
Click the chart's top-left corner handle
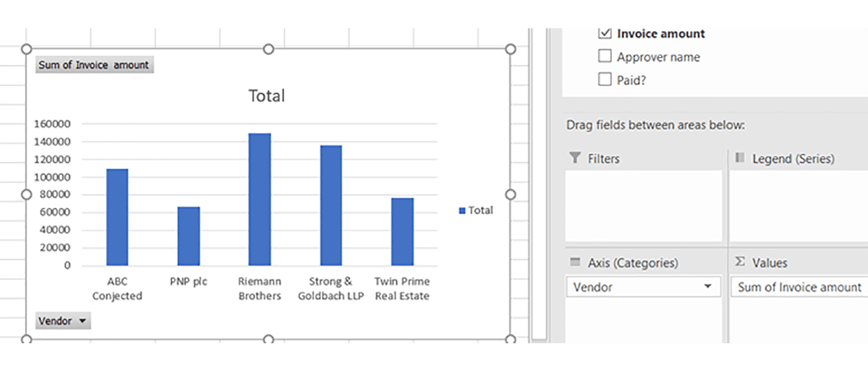(26, 49)
